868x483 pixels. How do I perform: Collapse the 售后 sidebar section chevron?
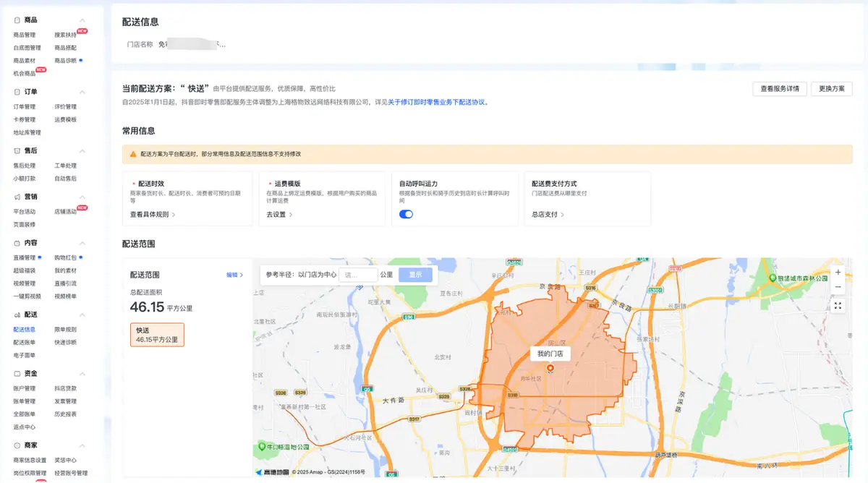pos(82,150)
